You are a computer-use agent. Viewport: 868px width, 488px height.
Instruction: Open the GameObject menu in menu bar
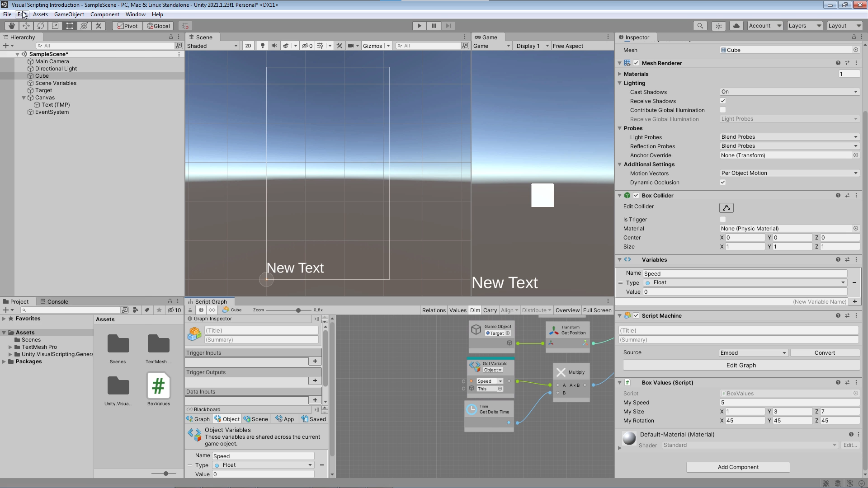69,14
